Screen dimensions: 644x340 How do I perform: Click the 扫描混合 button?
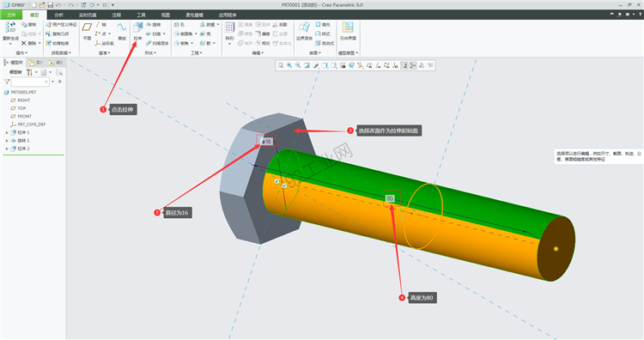158,43
